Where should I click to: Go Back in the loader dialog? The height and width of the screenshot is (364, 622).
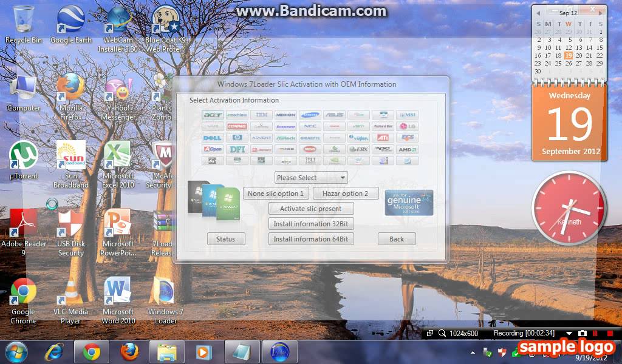coord(397,239)
